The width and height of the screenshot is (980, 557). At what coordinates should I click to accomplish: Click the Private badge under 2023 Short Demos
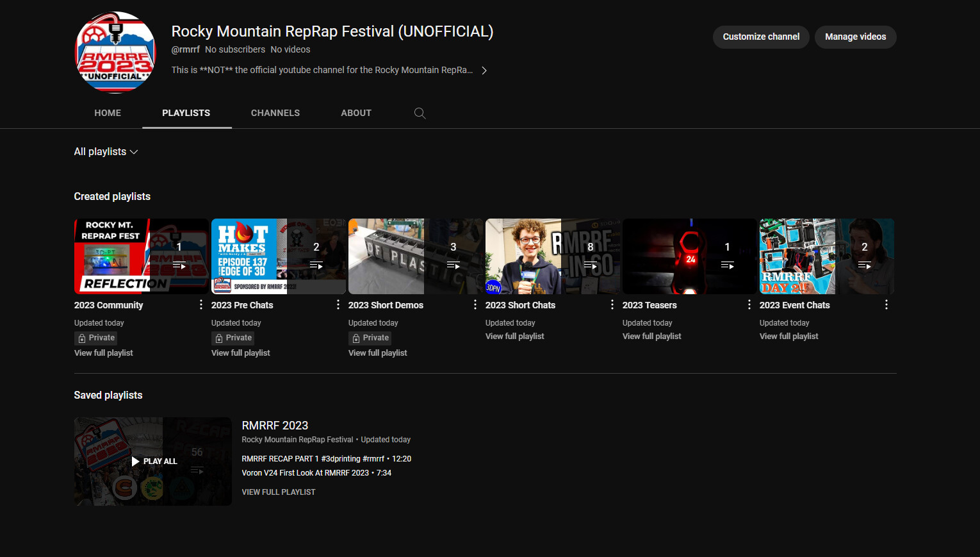370,338
